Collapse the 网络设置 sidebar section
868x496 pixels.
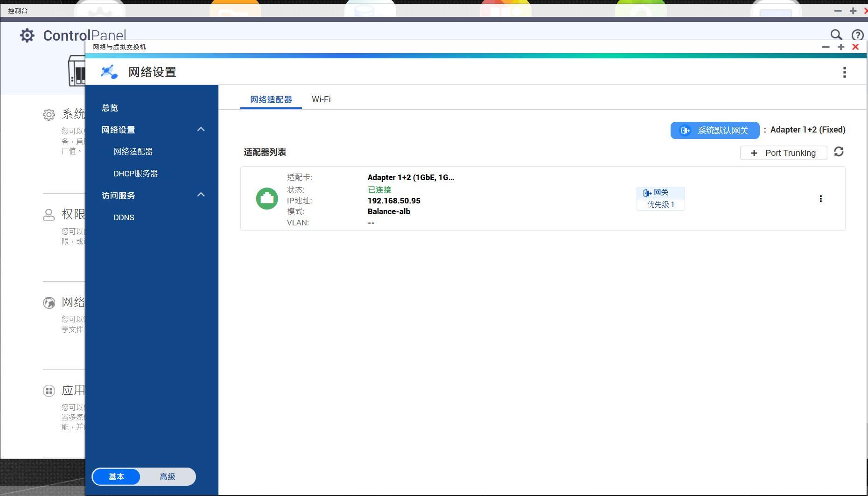click(201, 130)
